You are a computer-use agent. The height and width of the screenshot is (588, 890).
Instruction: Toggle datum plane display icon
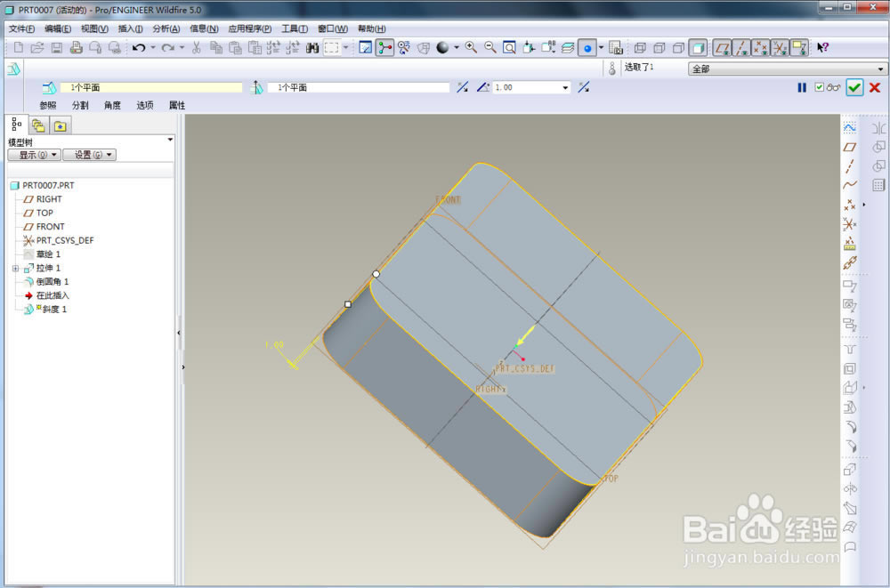point(722,48)
